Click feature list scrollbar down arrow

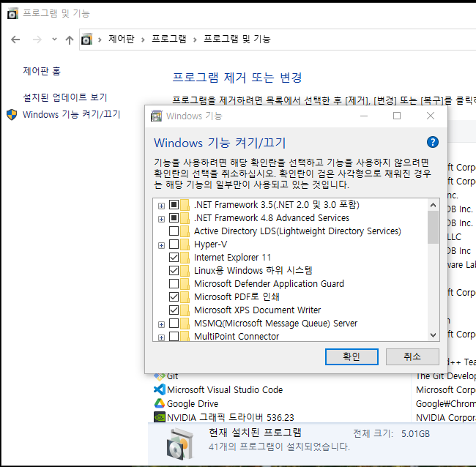[434, 335]
